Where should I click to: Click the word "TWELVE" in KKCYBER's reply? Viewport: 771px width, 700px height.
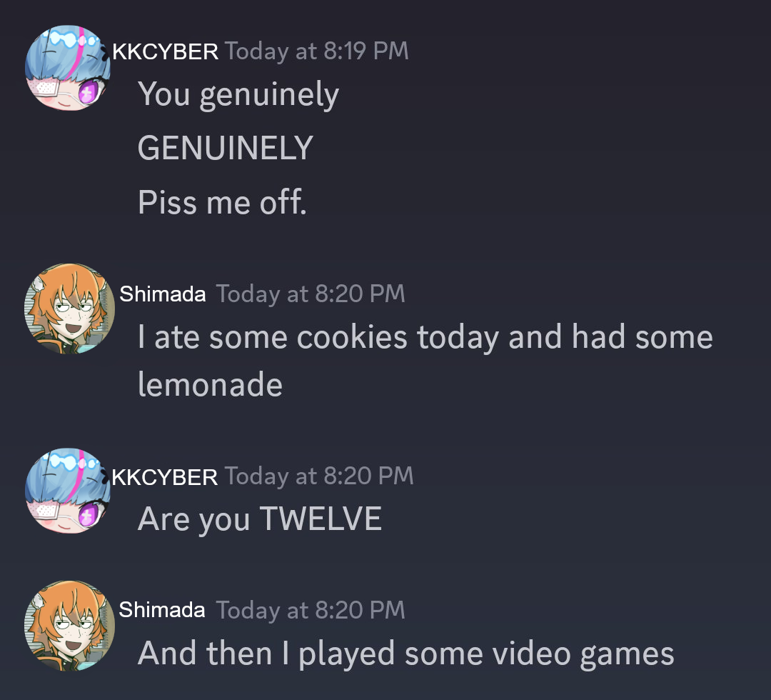321,519
